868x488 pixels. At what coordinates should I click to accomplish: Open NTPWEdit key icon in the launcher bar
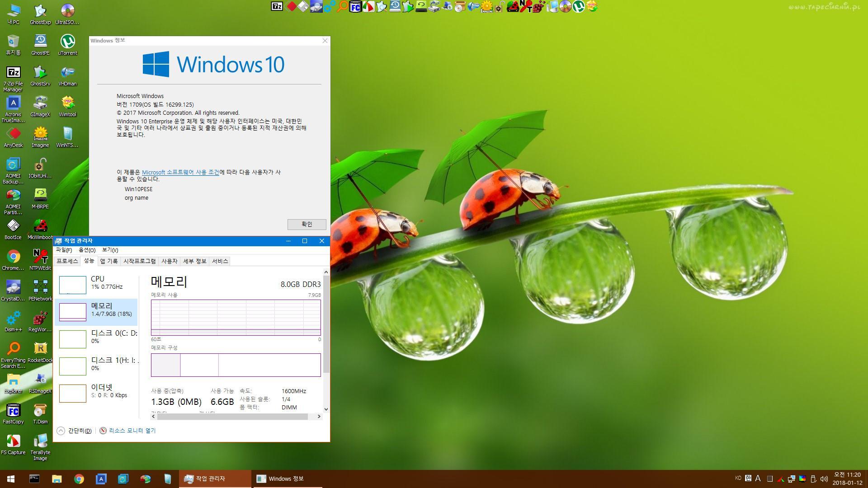click(x=526, y=6)
